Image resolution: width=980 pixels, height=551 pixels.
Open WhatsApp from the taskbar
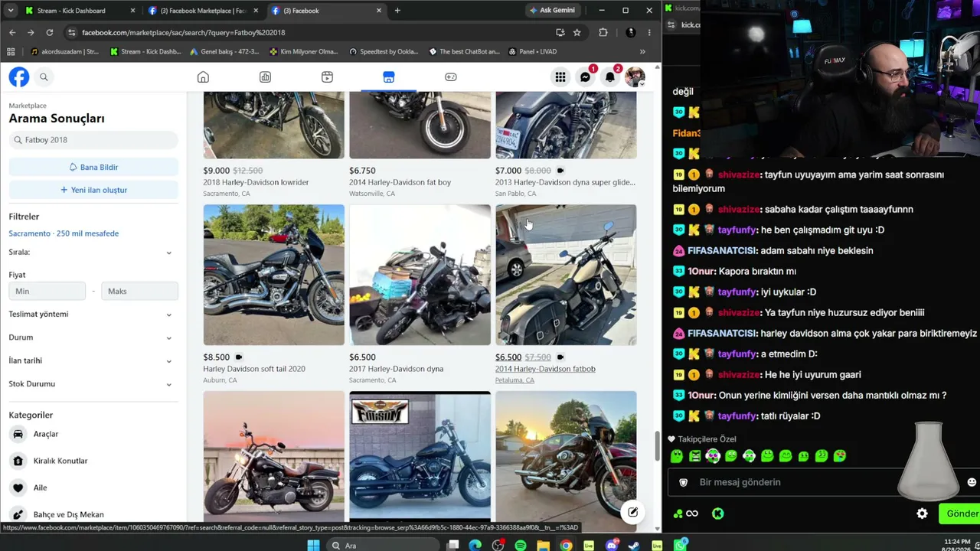point(680,545)
